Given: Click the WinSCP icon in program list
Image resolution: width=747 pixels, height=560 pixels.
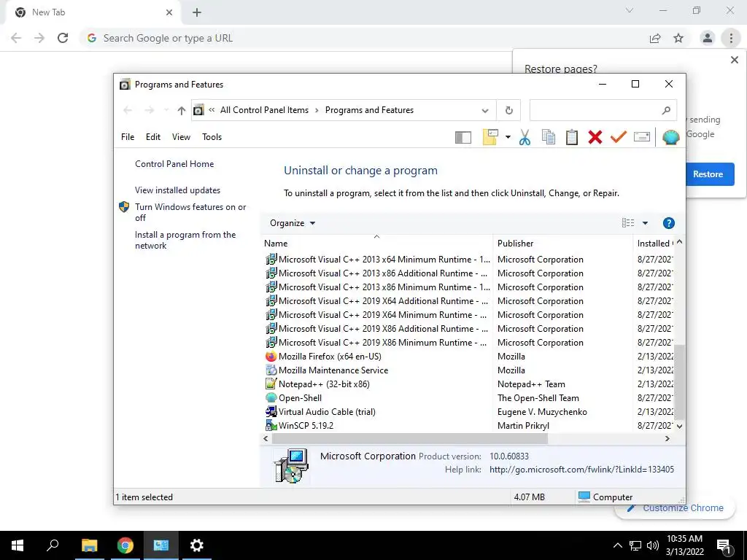Looking at the screenshot, I should coord(271,425).
